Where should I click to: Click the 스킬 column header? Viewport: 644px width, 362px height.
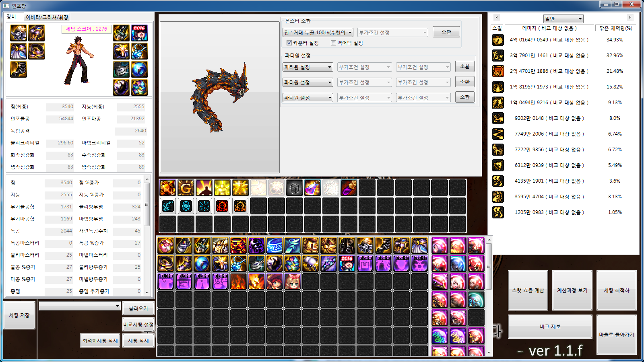tap(497, 28)
